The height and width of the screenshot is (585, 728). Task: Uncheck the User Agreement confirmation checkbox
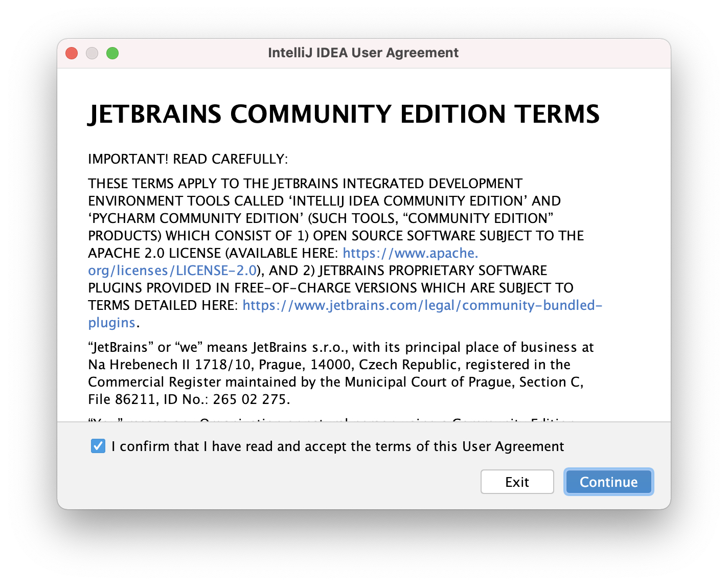(x=98, y=446)
